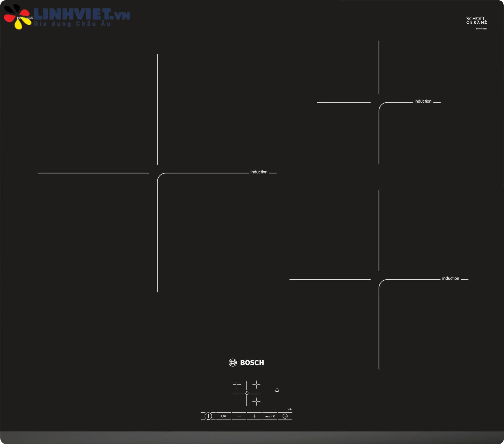The width and height of the screenshot is (504, 444).
Task: Select the lower-right zone selector symbol
Action: click(256, 401)
